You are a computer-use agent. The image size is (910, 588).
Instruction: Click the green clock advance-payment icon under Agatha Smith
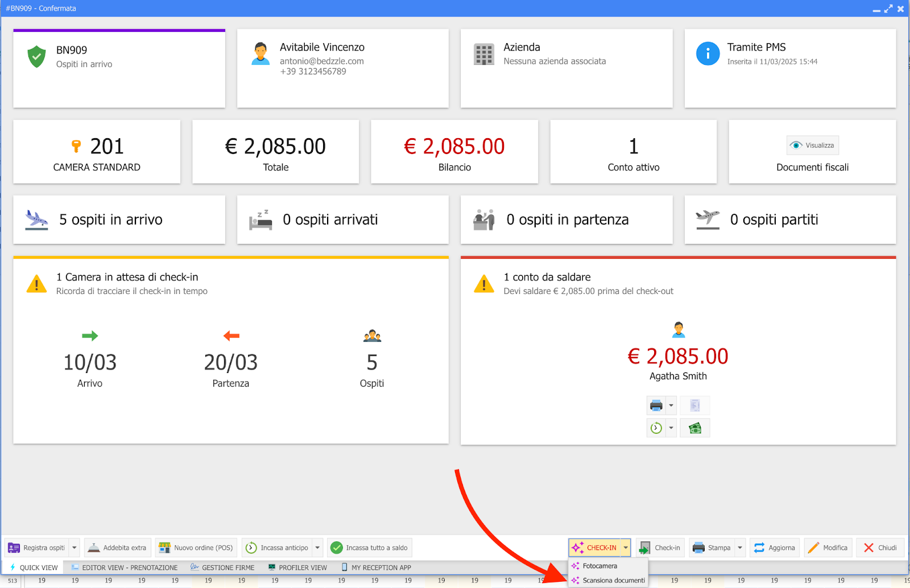tap(656, 428)
